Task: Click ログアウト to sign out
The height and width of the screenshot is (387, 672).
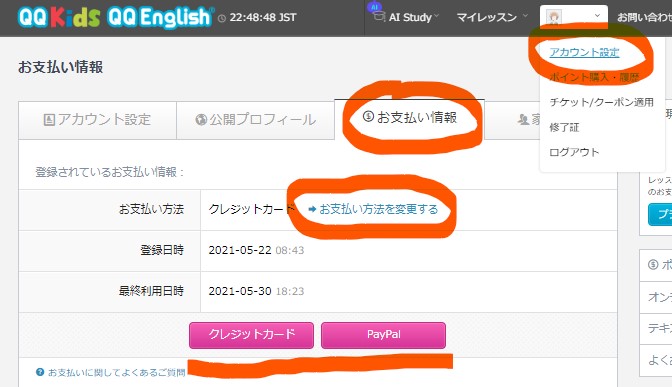Action: coord(574,152)
